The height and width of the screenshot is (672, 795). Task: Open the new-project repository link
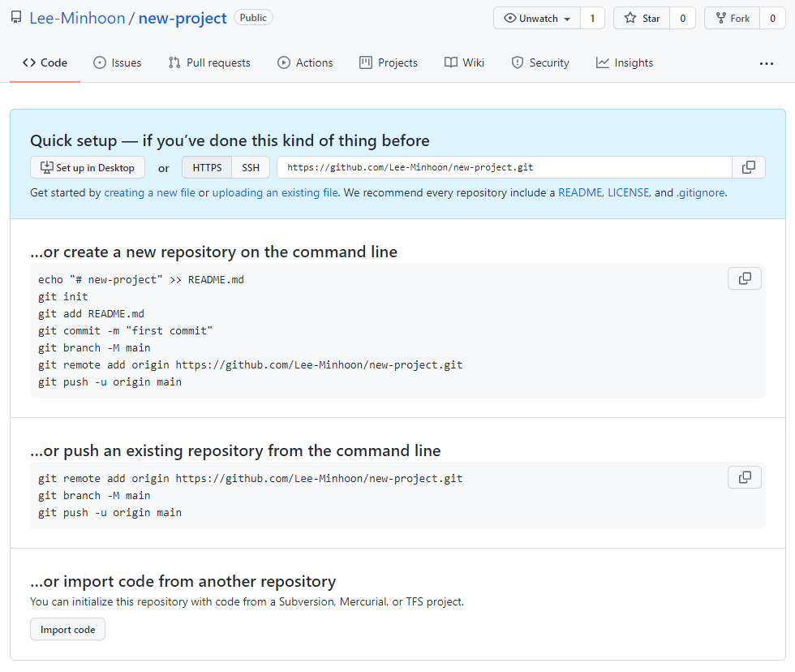pyautogui.click(x=183, y=18)
